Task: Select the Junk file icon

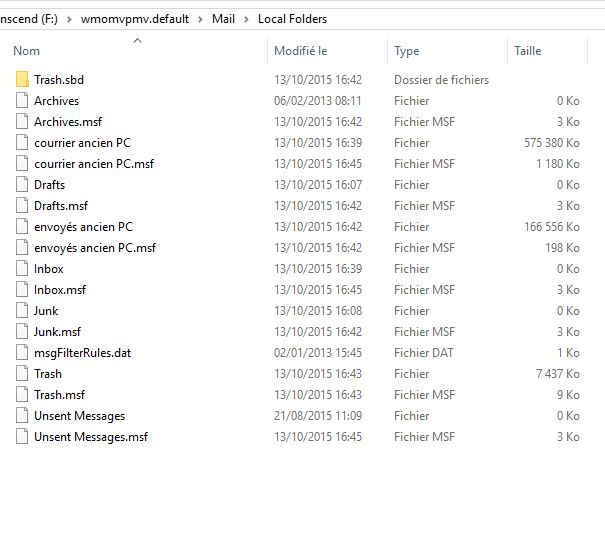Action: click(23, 311)
